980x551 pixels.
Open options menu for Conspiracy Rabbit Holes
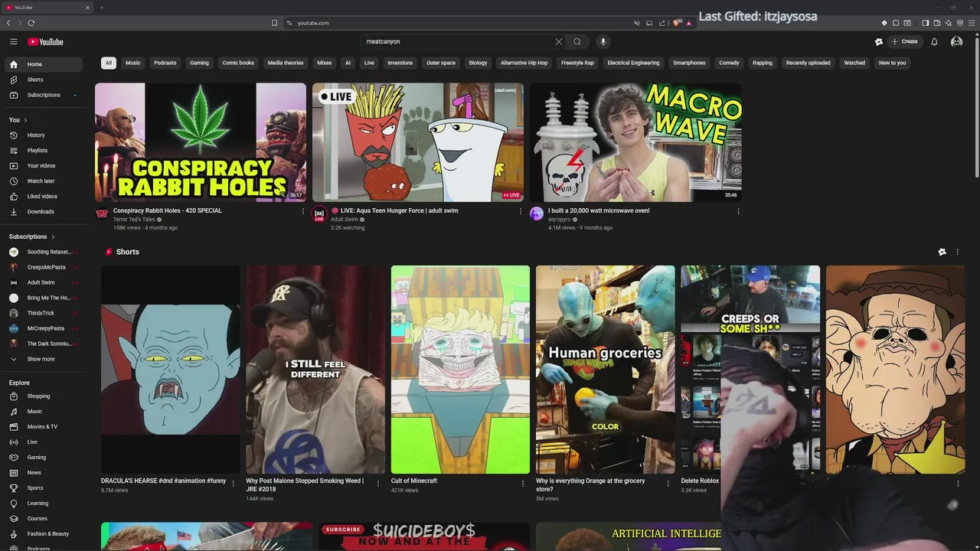[x=303, y=211]
